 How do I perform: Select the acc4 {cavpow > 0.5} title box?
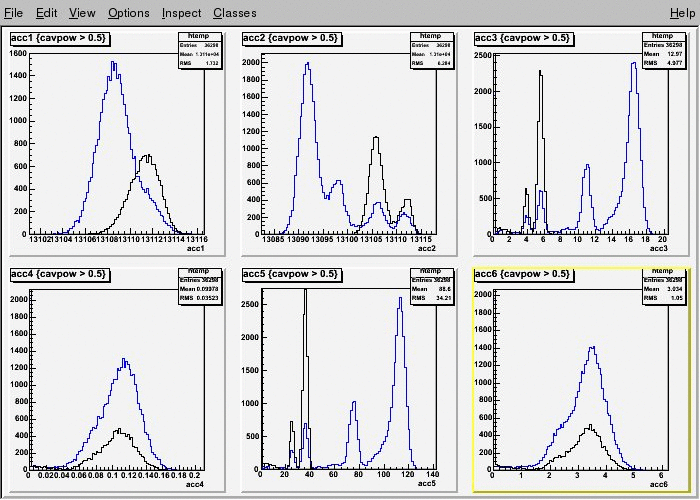click(x=59, y=274)
